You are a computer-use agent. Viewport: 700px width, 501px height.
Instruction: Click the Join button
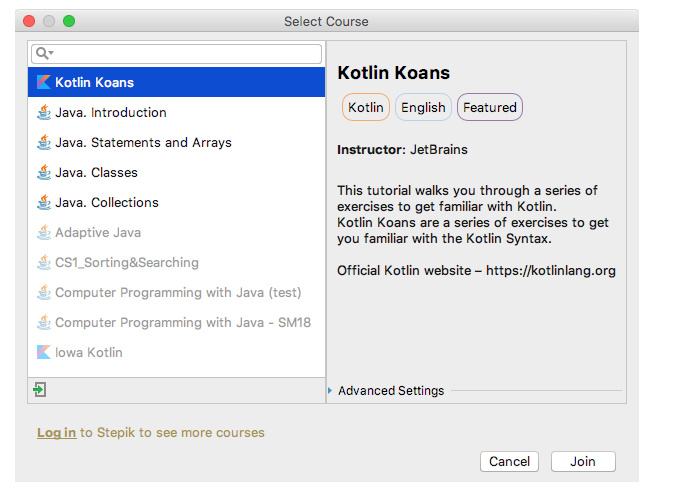tap(583, 461)
